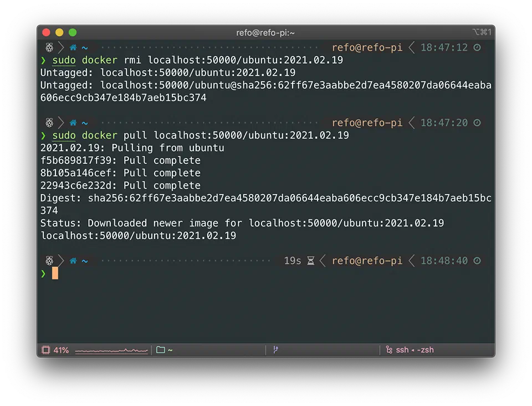Click the git branch icon in the status bar

pyautogui.click(x=275, y=350)
